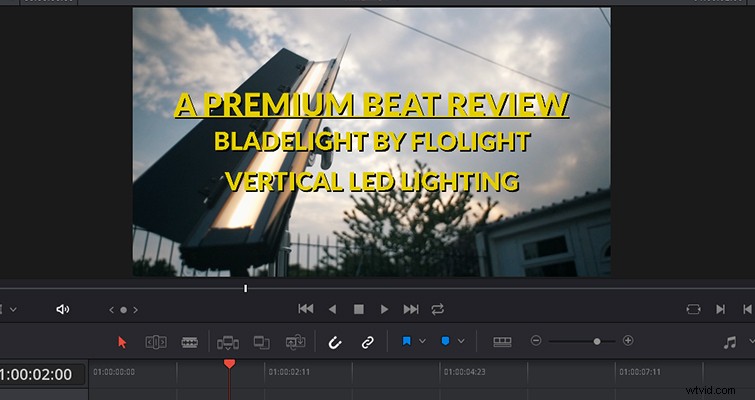Click the video preview viewer image
This screenshot has width=755, height=400.
[x=371, y=142]
